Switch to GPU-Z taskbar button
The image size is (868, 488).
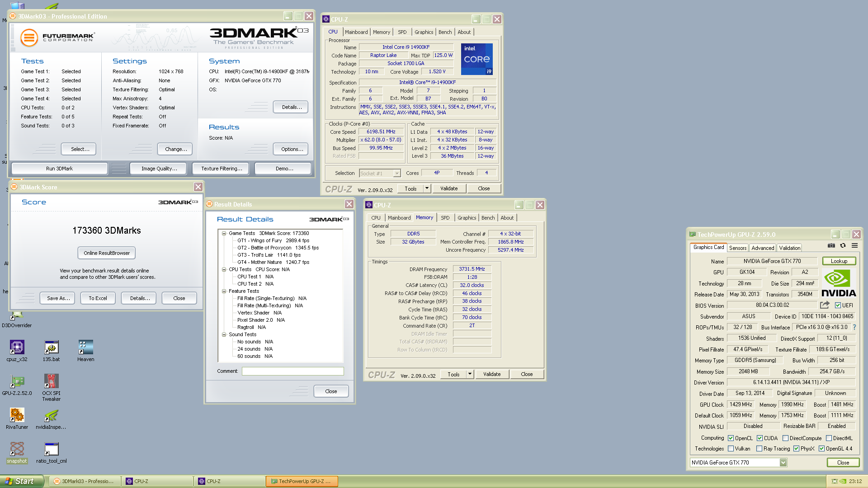coord(301,481)
